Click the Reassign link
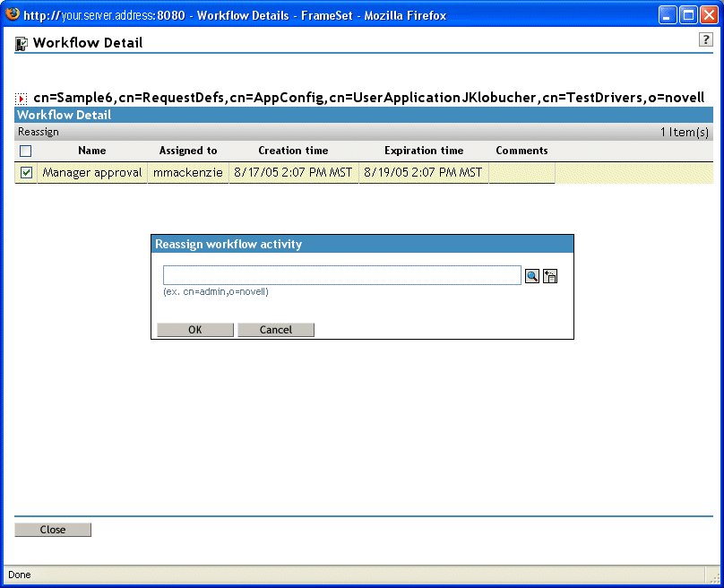This screenshot has height=588, width=724. click(38, 131)
